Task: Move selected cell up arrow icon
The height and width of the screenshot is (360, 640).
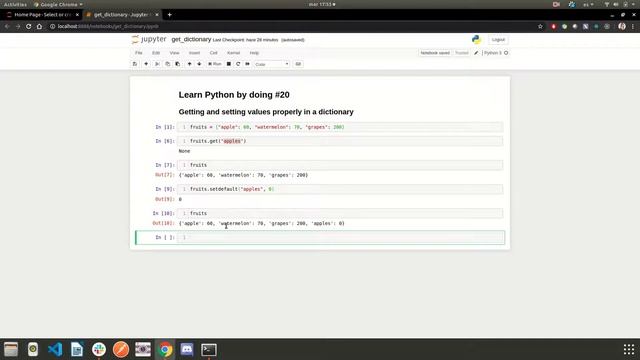Action: pos(189,64)
